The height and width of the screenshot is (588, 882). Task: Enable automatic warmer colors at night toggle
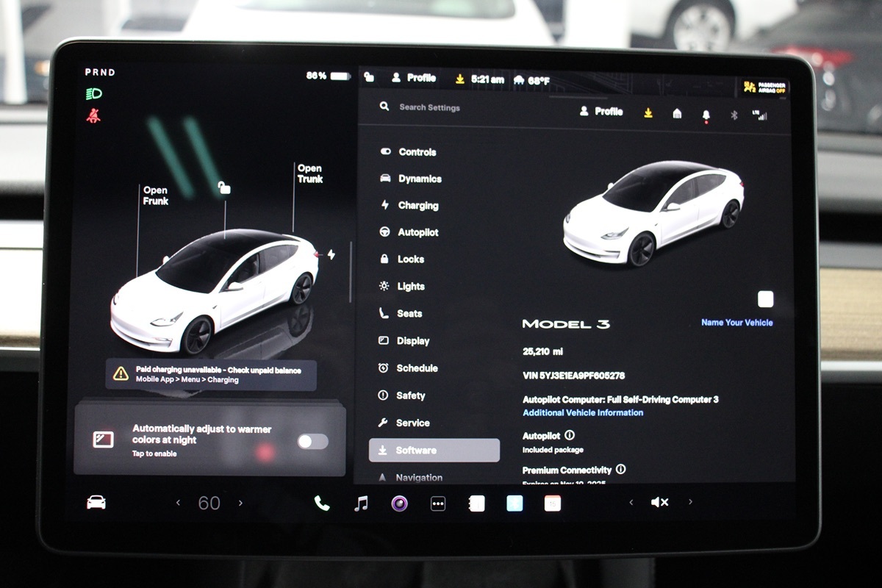[x=312, y=441]
